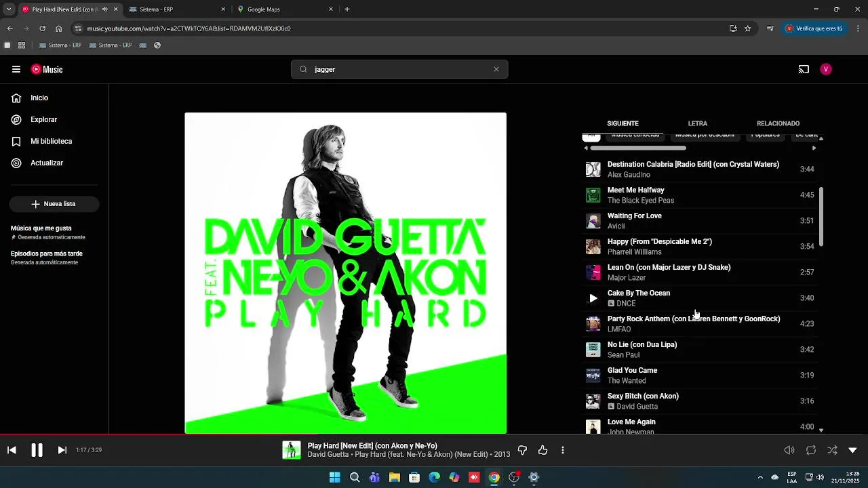Select Glad You Came by The Wanted
The height and width of the screenshot is (488, 868).
(x=700, y=375)
